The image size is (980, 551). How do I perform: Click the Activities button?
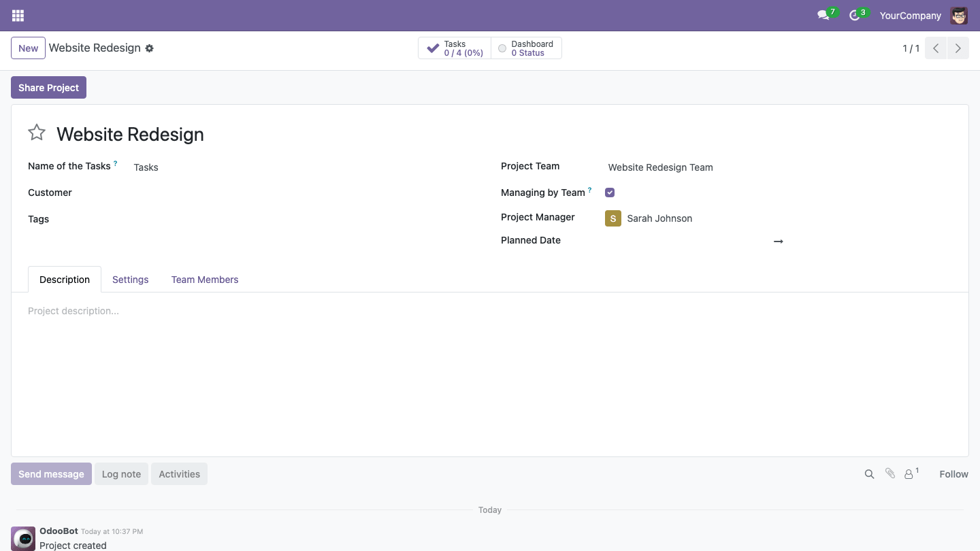[x=180, y=474]
